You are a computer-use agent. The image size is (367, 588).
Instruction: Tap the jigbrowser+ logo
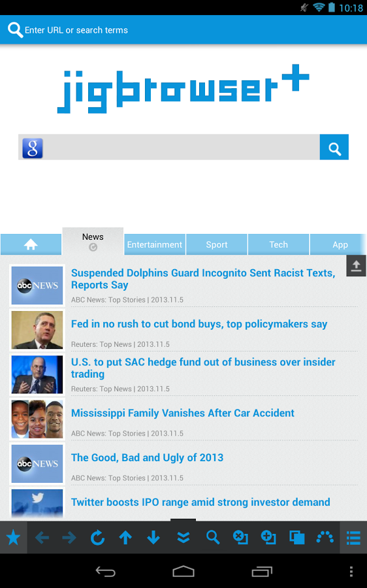[183, 90]
